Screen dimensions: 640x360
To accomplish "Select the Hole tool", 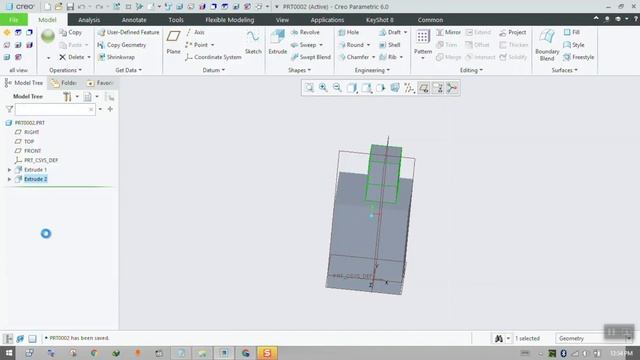I will tap(349, 32).
